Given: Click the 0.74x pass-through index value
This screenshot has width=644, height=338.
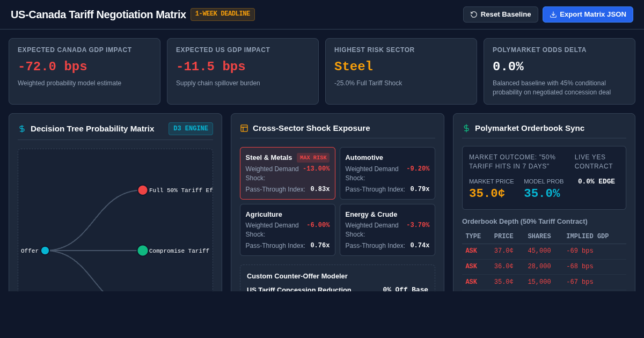Looking at the screenshot, I should point(420,246).
